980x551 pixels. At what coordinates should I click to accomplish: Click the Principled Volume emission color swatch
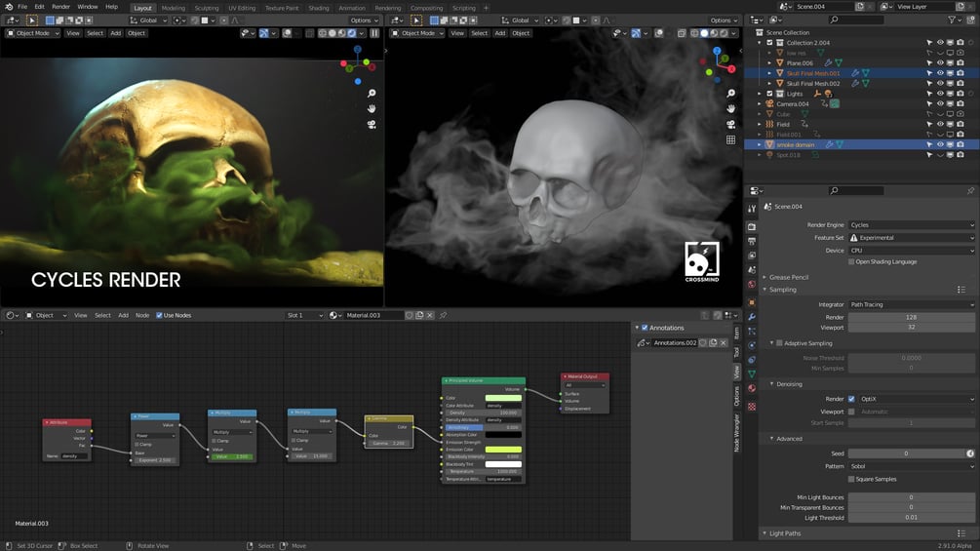point(503,450)
